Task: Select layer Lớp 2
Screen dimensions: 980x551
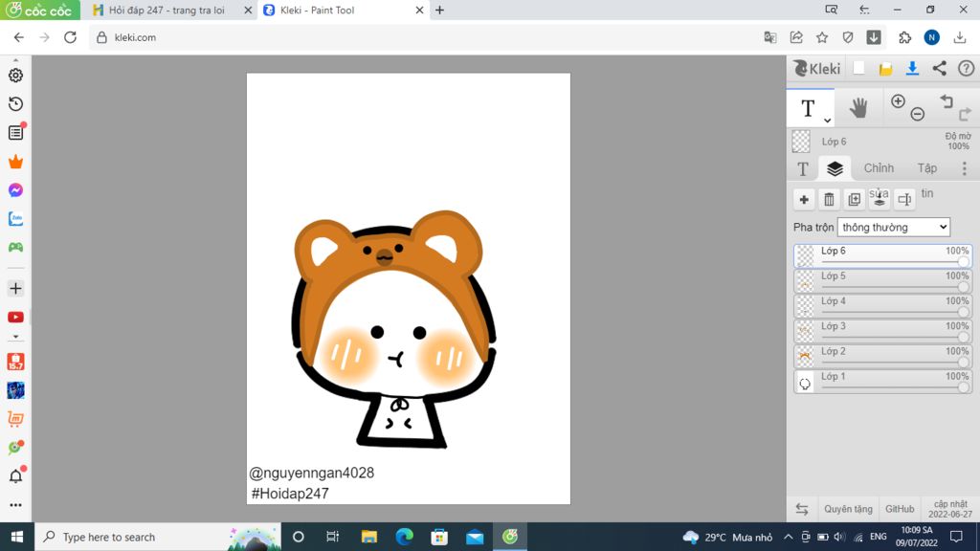Action: coord(883,356)
